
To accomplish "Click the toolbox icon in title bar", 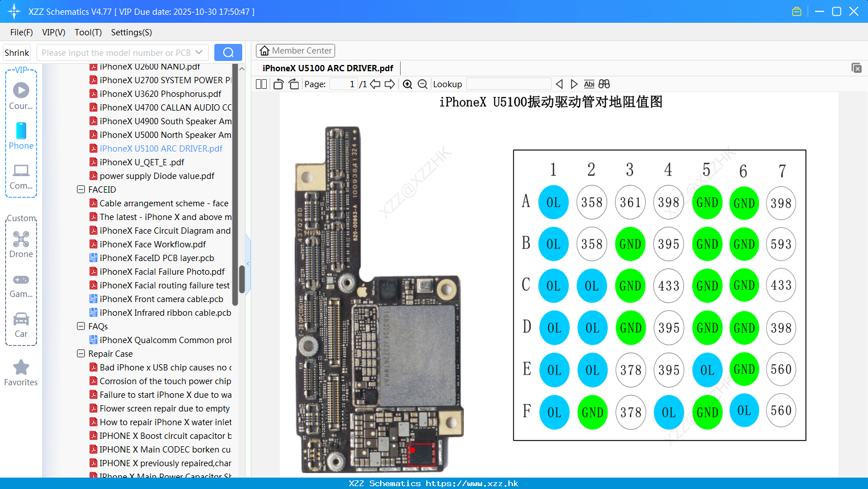I will tap(797, 11).
